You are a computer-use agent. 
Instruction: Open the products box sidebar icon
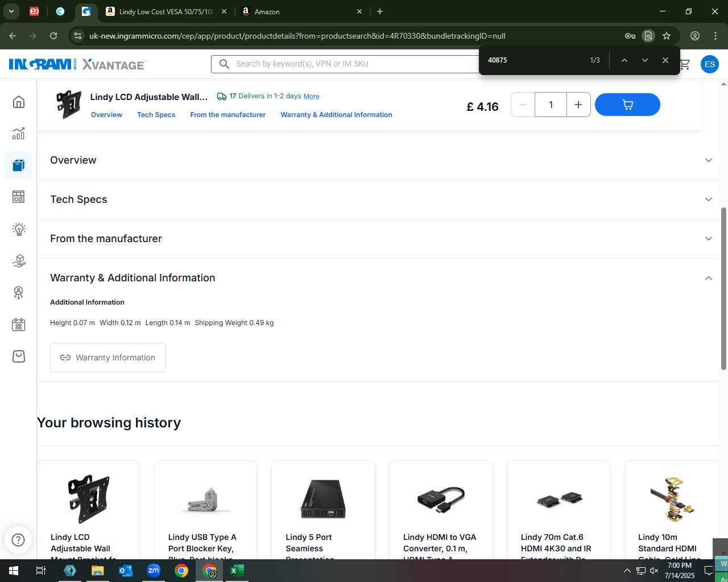(x=19, y=165)
